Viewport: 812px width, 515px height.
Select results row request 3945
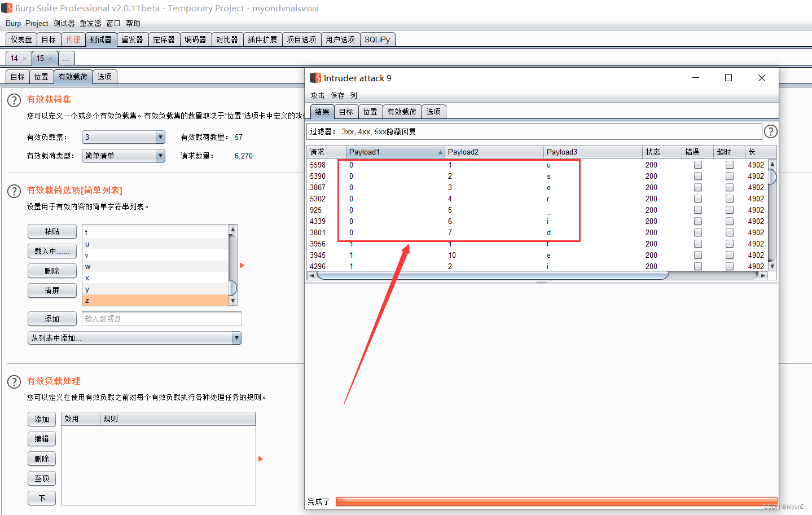[x=537, y=255]
